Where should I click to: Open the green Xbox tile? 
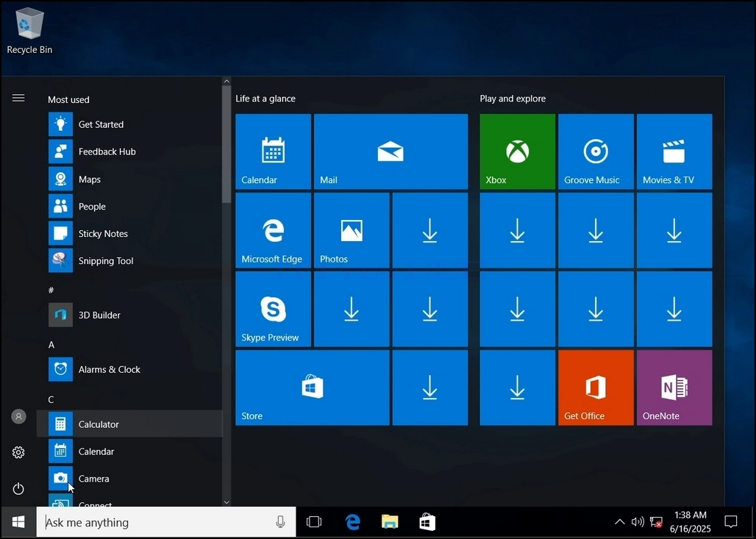(517, 151)
